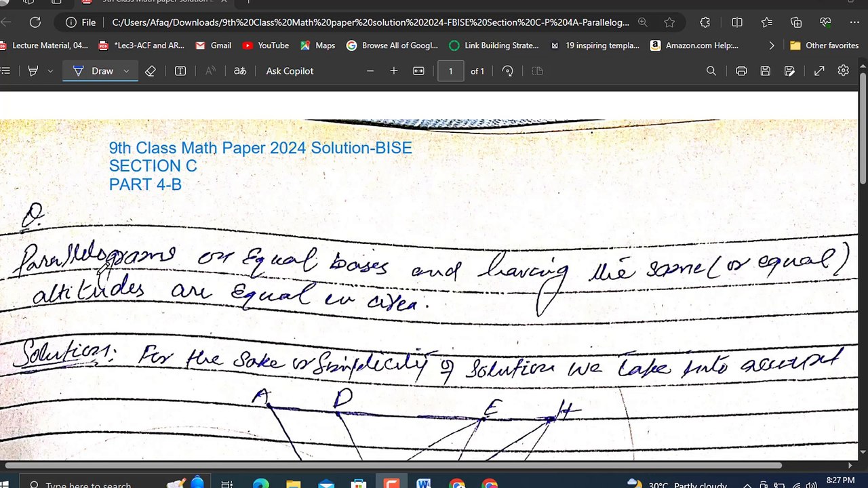Screen dimensions: 868x488
Task: Click the Read aloud icon
Action: point(210,70)
